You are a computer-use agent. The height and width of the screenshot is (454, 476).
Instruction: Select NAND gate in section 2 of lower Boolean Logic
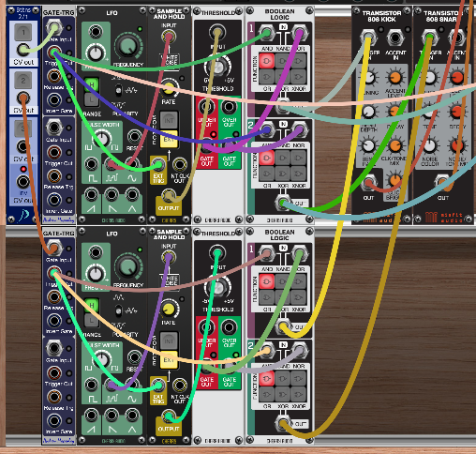click(282, 378)
